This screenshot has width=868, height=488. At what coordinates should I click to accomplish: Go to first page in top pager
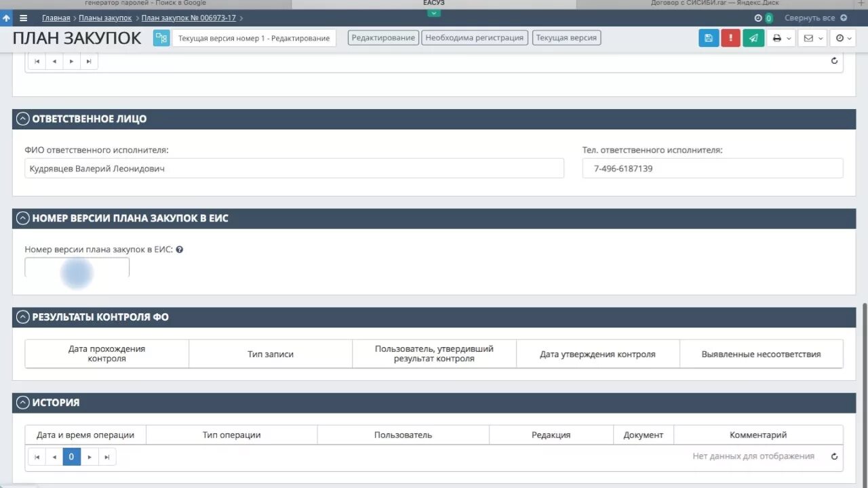click(37, 61)
